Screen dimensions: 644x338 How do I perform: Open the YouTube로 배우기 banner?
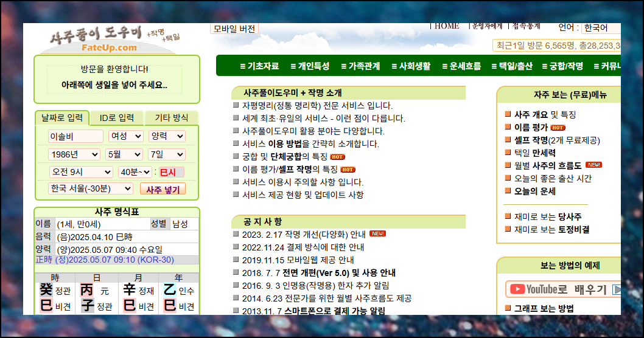[563, 289]
